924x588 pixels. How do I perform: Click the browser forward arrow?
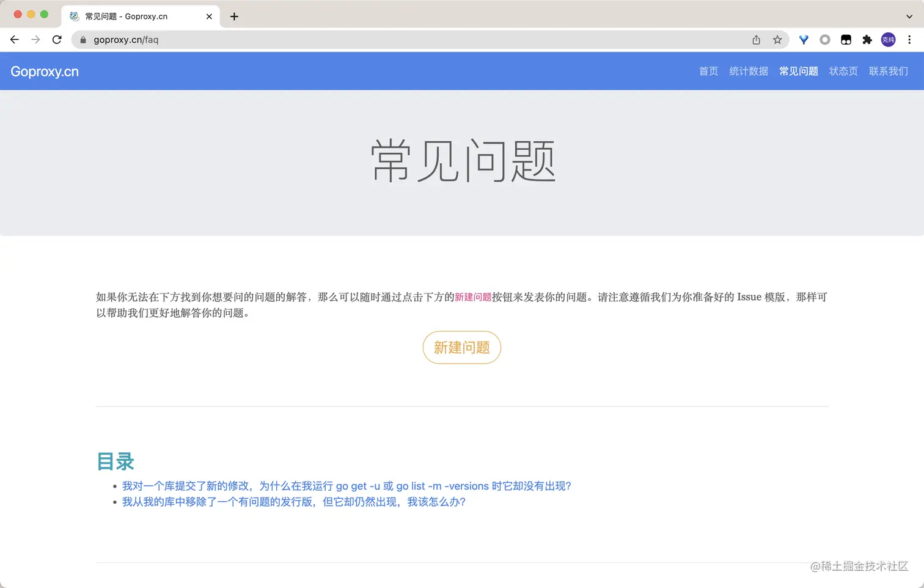(x=35, y=40)
